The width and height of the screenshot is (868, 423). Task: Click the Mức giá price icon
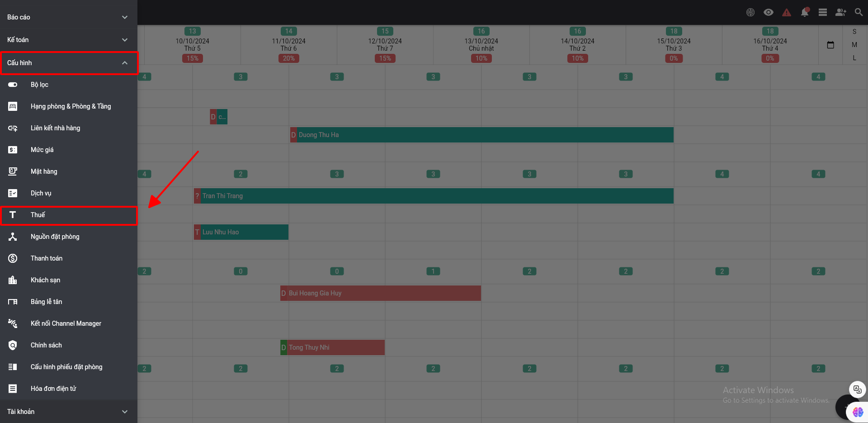coord(13,150)
